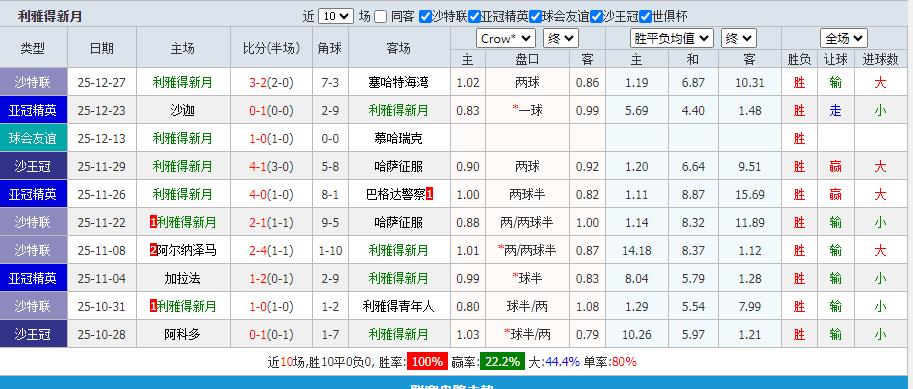Select team 慕哈瑞克
This screenshot has width=913, height=389.
pyautogui.click(x=399, y=139)
